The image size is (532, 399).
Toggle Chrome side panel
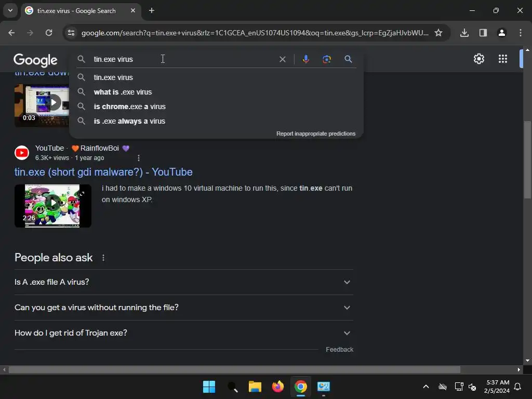[483, 33]
